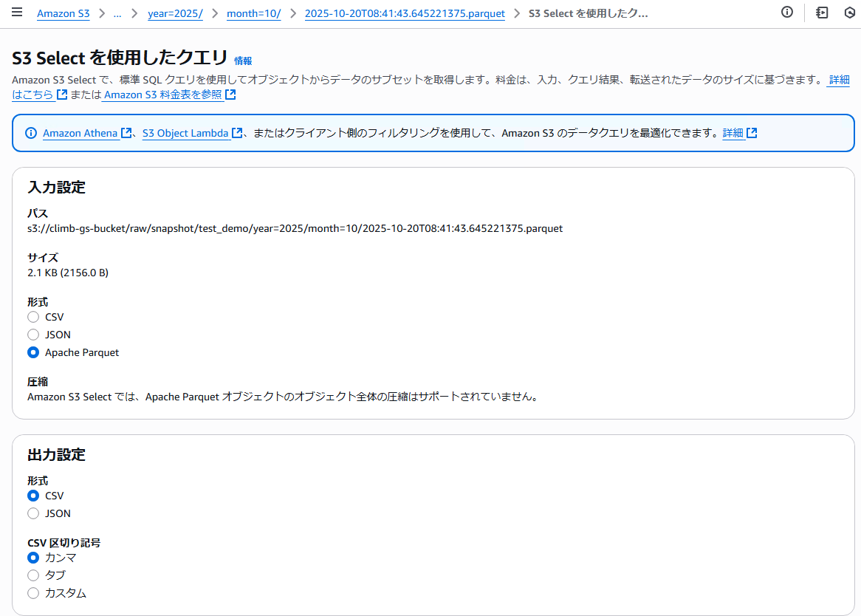Click the 情報 link beside page title
The width and height of the screenshot is (861, 616).
[242, 61]
